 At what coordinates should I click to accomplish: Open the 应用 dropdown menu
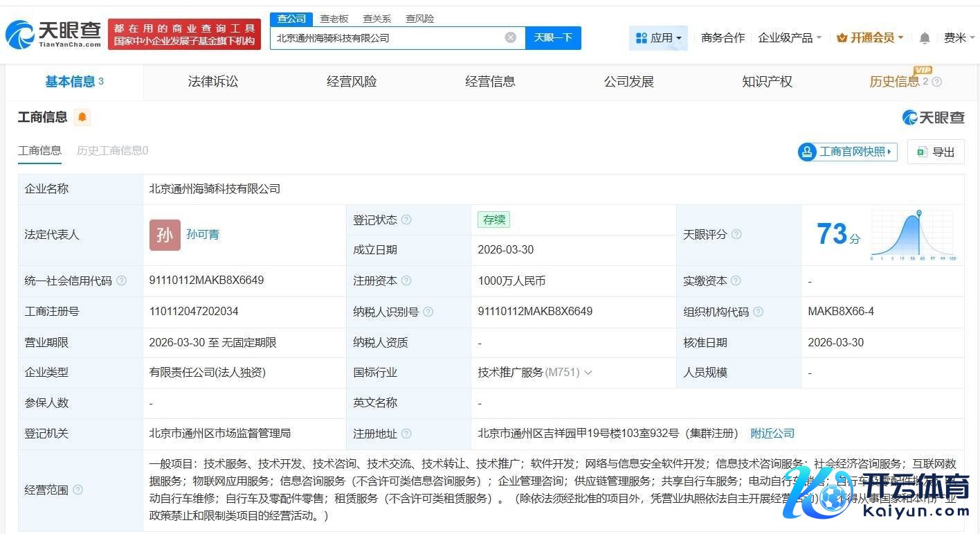(658, 38)
